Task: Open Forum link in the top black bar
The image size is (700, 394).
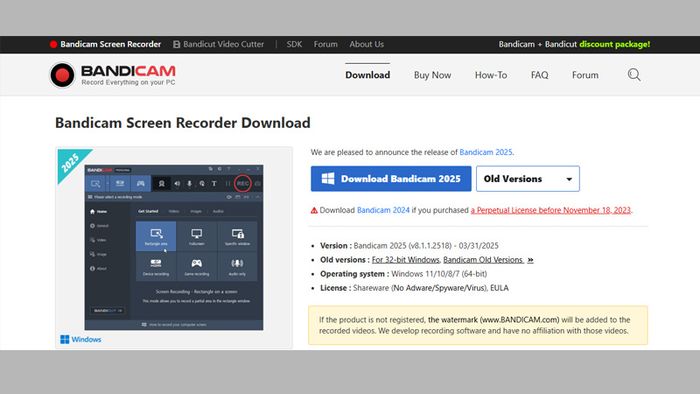Action: point(325,44)
